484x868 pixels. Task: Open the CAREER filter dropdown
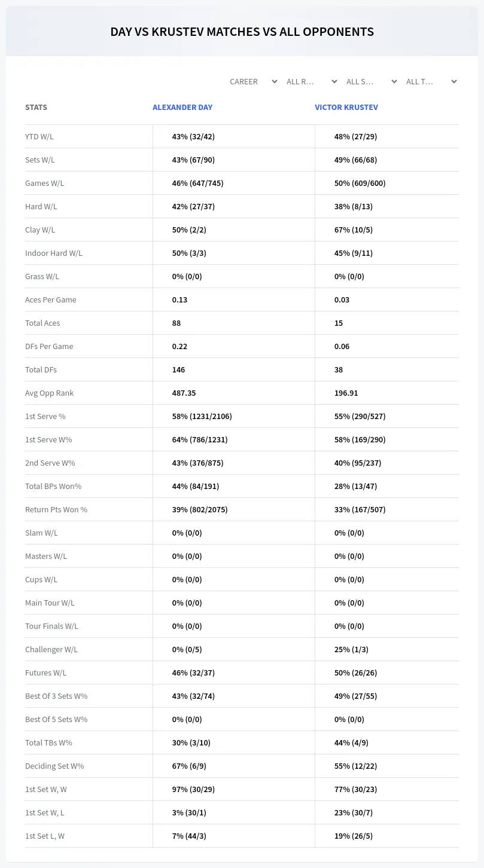pos(254,81)
